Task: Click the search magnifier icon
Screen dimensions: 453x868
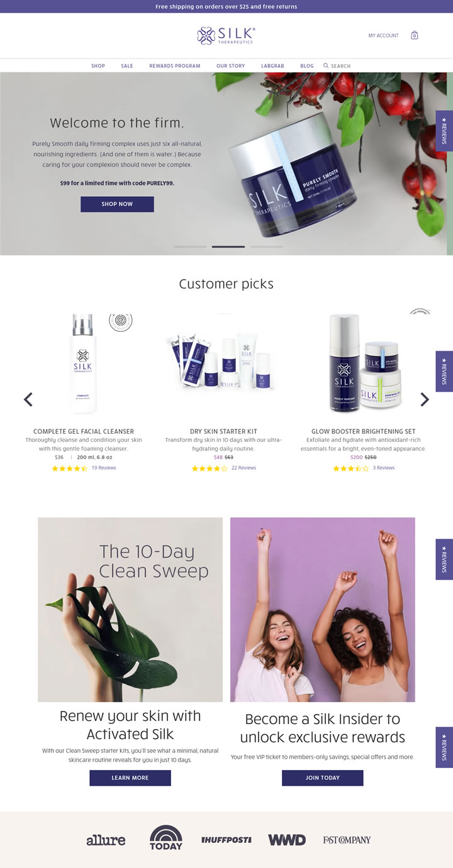Action: [x=326, y=65]
